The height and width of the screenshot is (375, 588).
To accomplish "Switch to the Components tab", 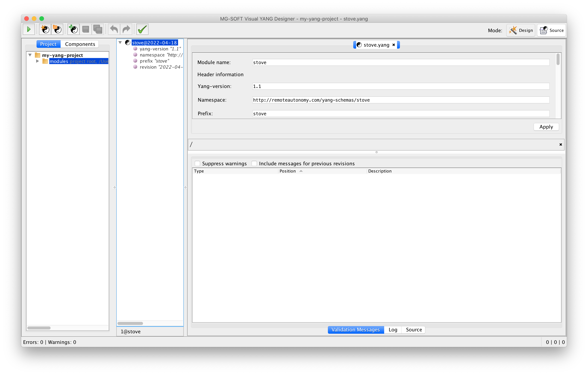I will tap(80, 44).
